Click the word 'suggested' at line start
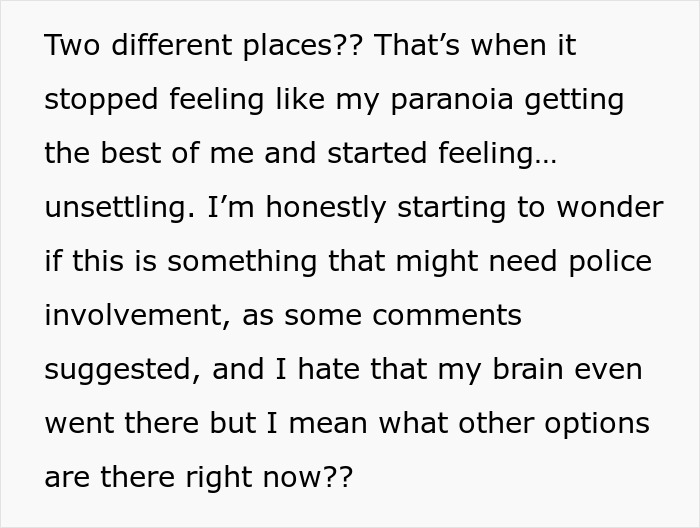 (122, 370)
